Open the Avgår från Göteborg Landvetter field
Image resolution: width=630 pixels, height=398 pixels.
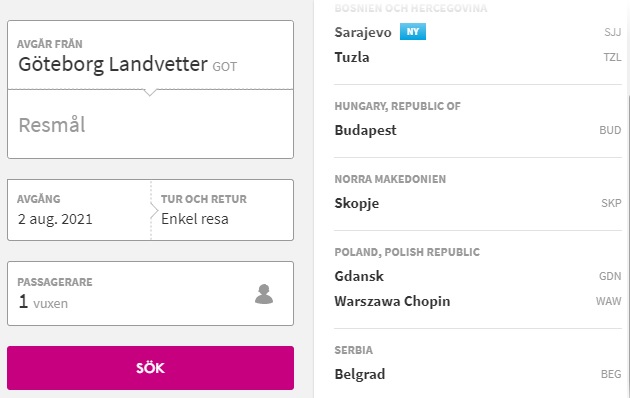(150, 55)
